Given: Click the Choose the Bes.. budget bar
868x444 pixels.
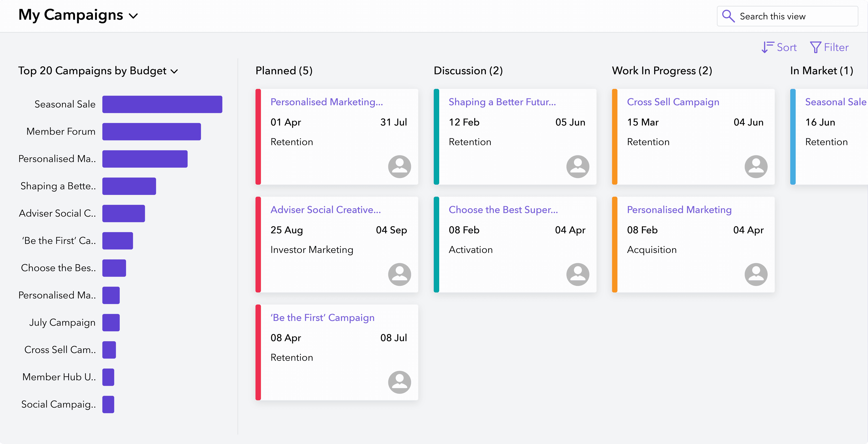Looking at the screenshot, I should coord(114,268).
